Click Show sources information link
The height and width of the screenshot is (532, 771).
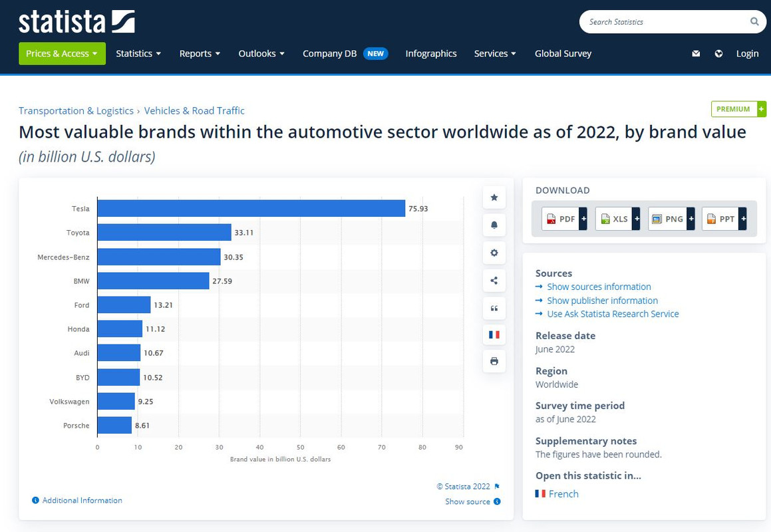599,287
